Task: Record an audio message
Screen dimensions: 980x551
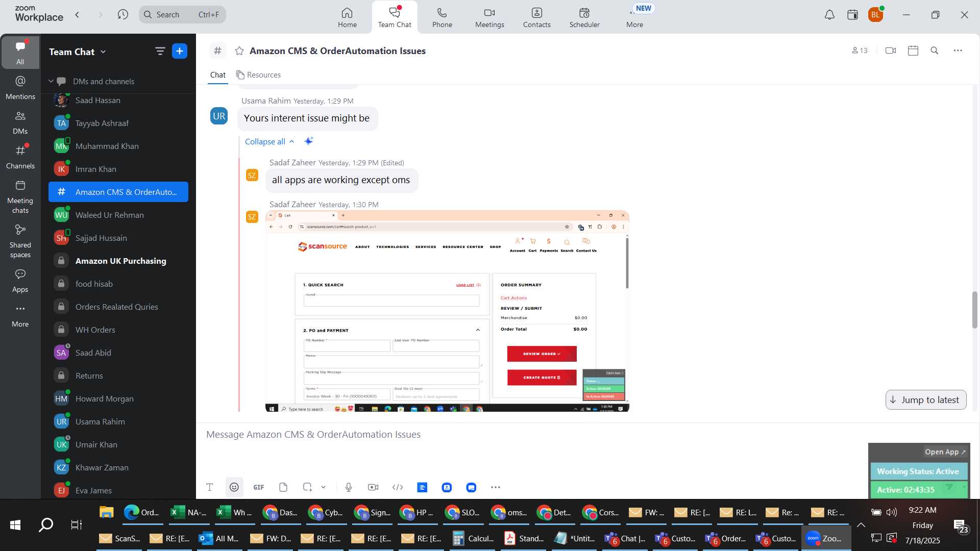Action: click(349, 487)
